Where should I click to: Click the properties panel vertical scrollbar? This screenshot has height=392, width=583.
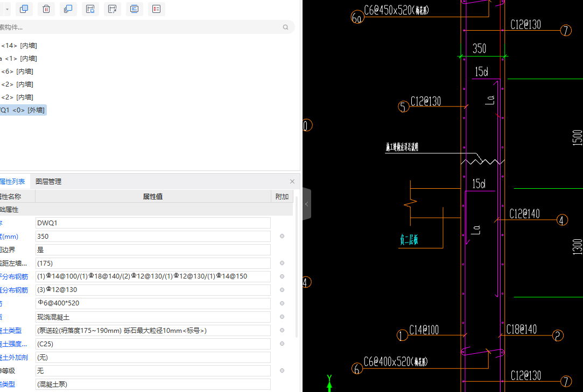point(296,267)
